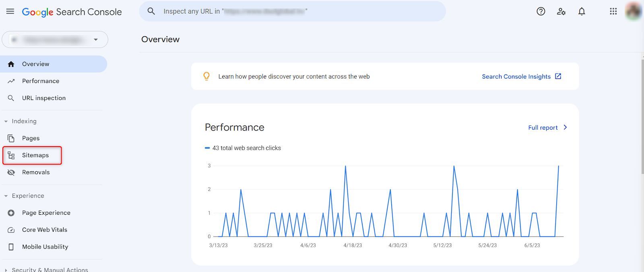Click the Performance trend icon in sidebar
Screen dimensions: 644x272
click(x=11, y=81)
